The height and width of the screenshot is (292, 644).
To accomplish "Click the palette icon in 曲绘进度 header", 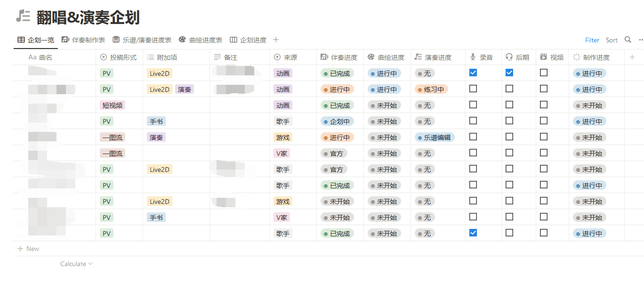I will point(371,57).
